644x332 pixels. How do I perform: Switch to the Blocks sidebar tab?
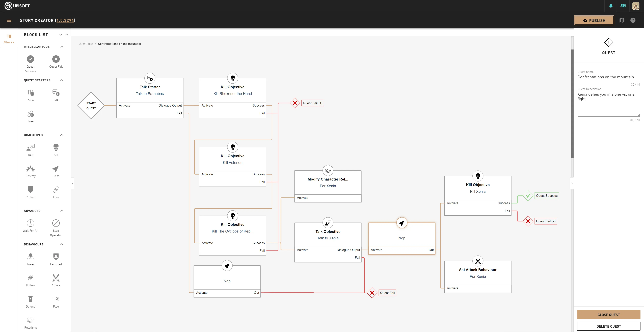(9, 39)
